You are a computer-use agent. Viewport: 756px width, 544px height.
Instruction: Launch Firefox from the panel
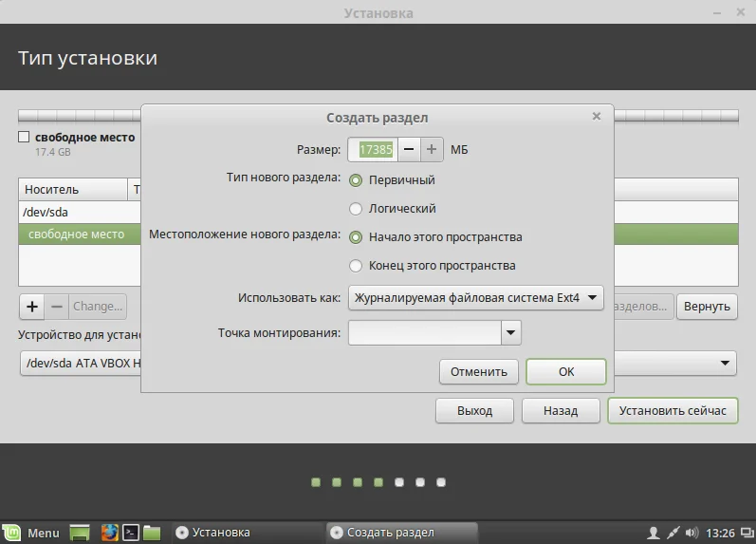coord(109,533)
